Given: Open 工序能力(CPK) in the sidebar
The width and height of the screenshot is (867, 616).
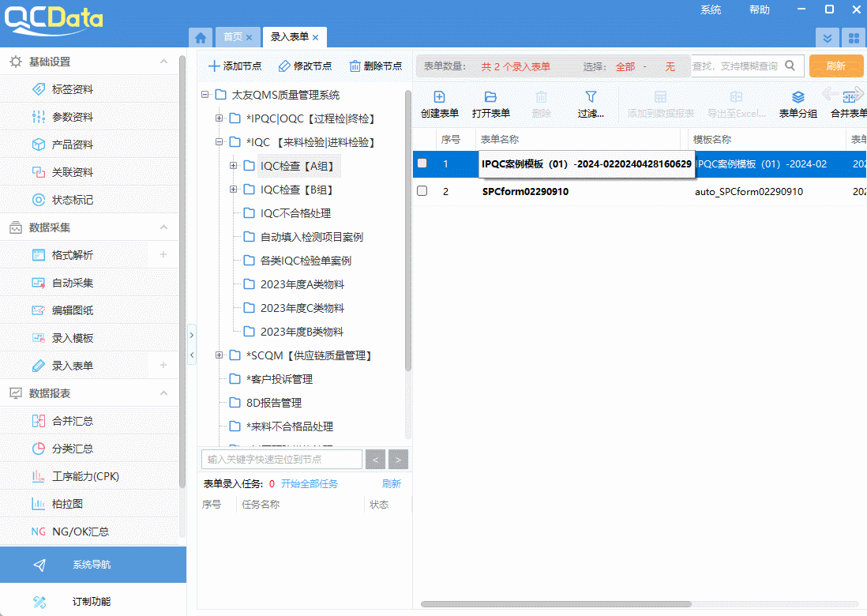Looking at the screenshot, I should pyautogui.click(x=85, y=476).
